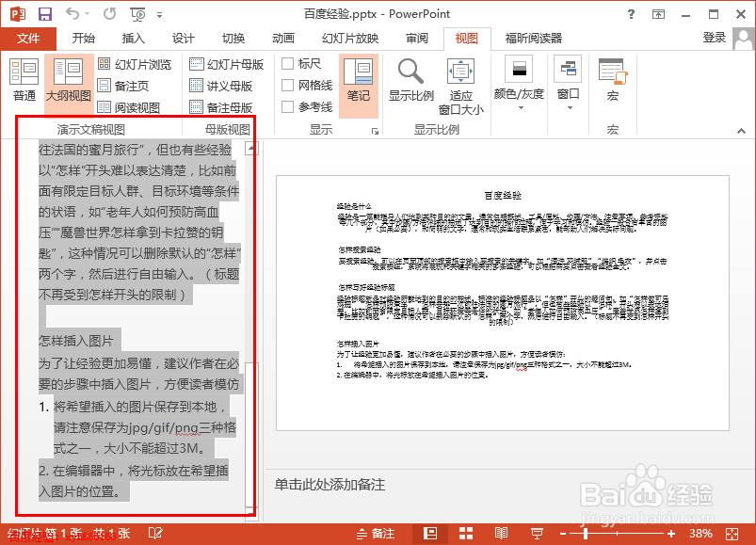Open the 显示 group dialog launcher
Viewport: 756px width, 545px height.
375,131
